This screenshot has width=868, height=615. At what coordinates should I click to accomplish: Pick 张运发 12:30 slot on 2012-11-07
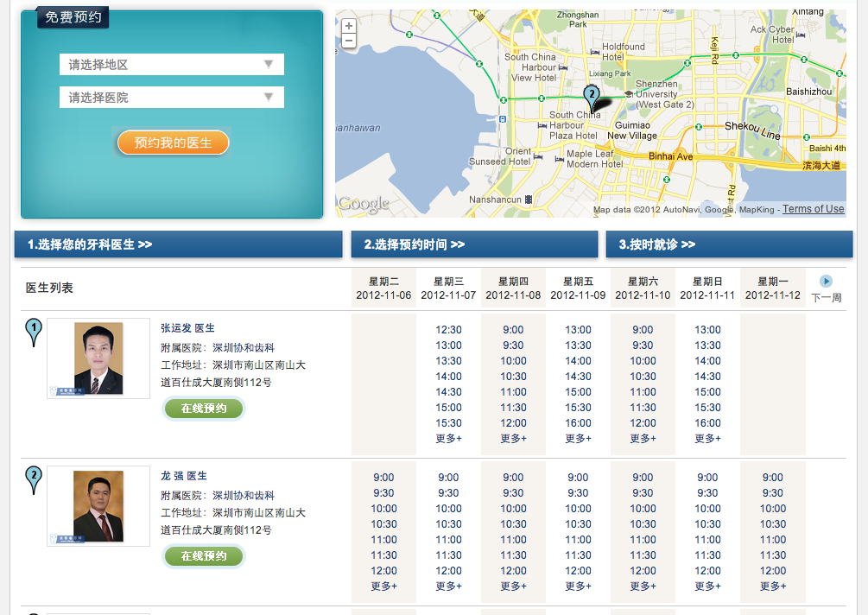click(x=448, y=330)
